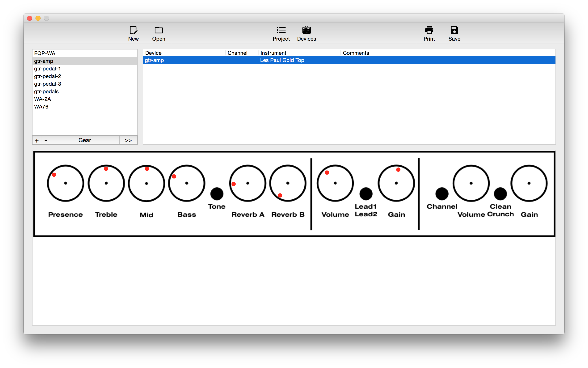The width and height of the screenshot is (588, 368).
Task: Adjust the Treble knob
Action: point(106,183)
